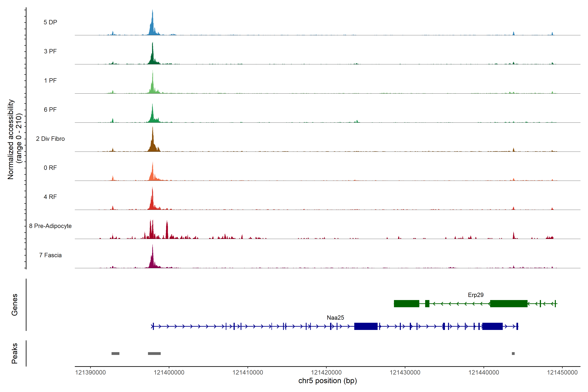
Task: Click the leftmost green Erp29 exon block
Action: (407, 303)
